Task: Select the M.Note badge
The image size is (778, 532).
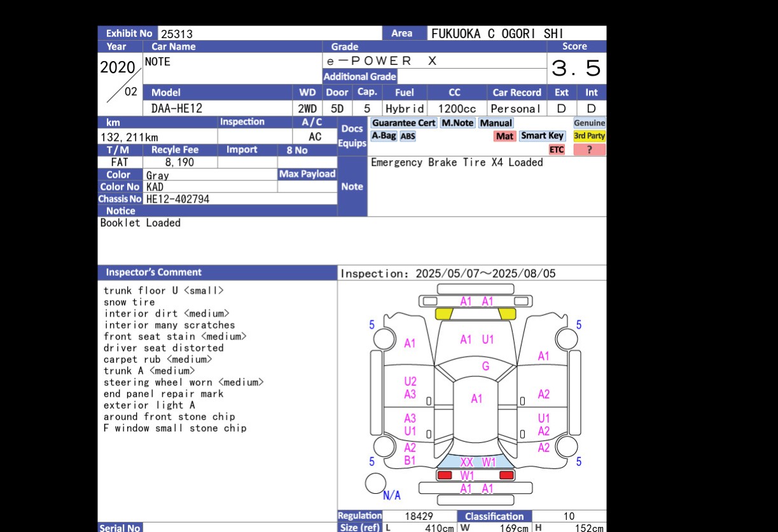Action: (458, 123)
